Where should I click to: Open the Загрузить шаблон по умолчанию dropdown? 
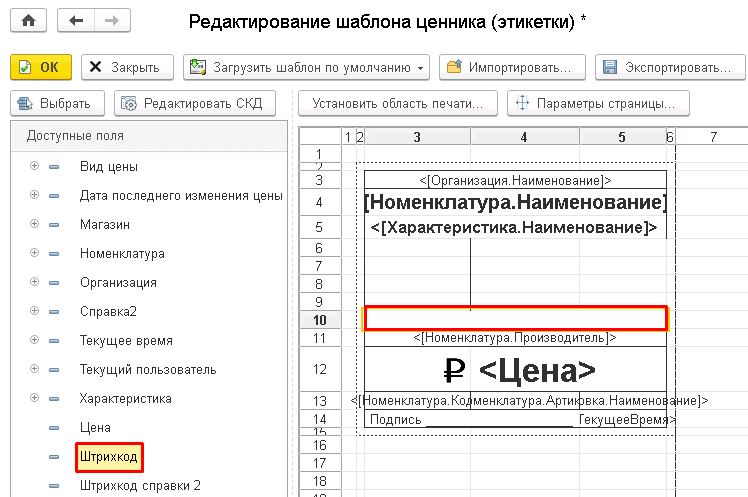click(x=421, y=67)
